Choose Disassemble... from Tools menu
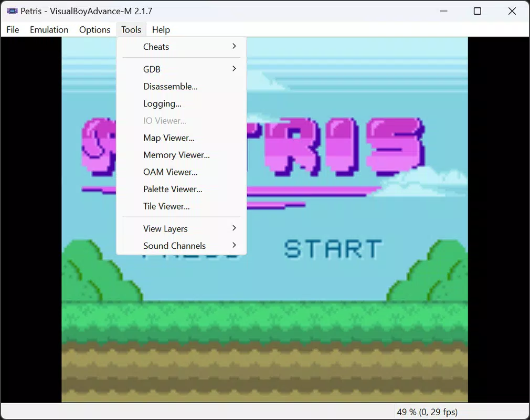 181,87
